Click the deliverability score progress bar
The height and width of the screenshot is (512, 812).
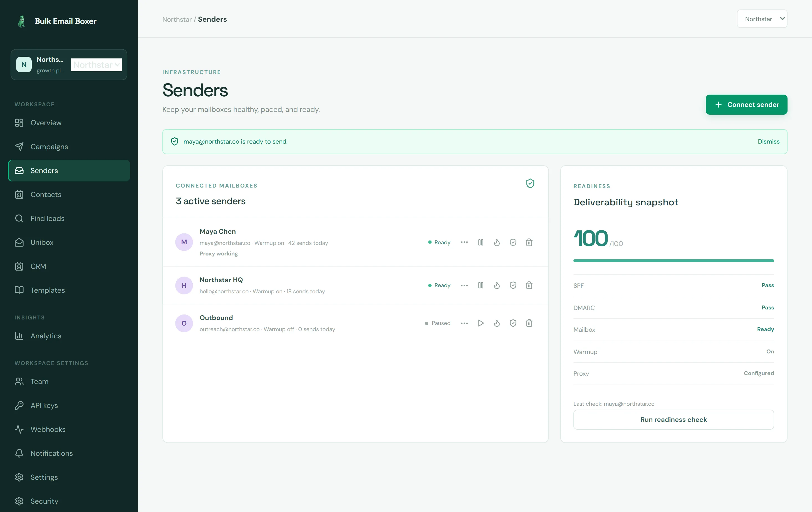(x=674, y=260)
